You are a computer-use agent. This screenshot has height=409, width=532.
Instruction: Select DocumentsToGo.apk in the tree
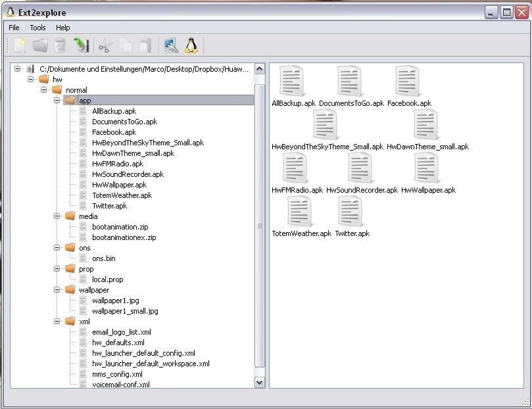124,122
